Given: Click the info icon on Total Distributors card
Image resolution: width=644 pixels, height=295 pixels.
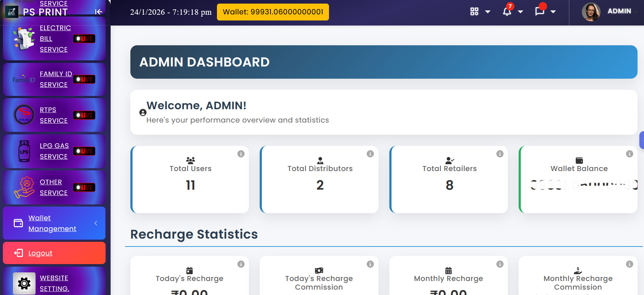Looking at the screenshot, I should point(370,154).
